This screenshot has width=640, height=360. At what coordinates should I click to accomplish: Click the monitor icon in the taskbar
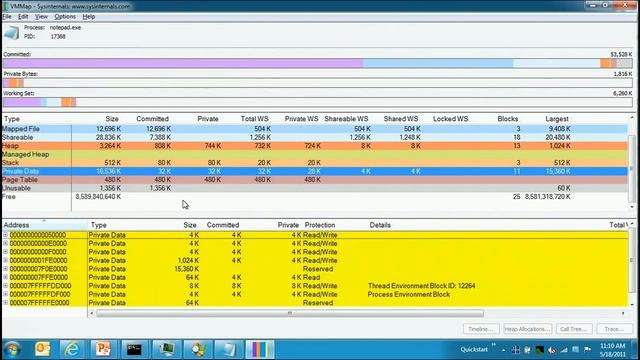[167, 349]
